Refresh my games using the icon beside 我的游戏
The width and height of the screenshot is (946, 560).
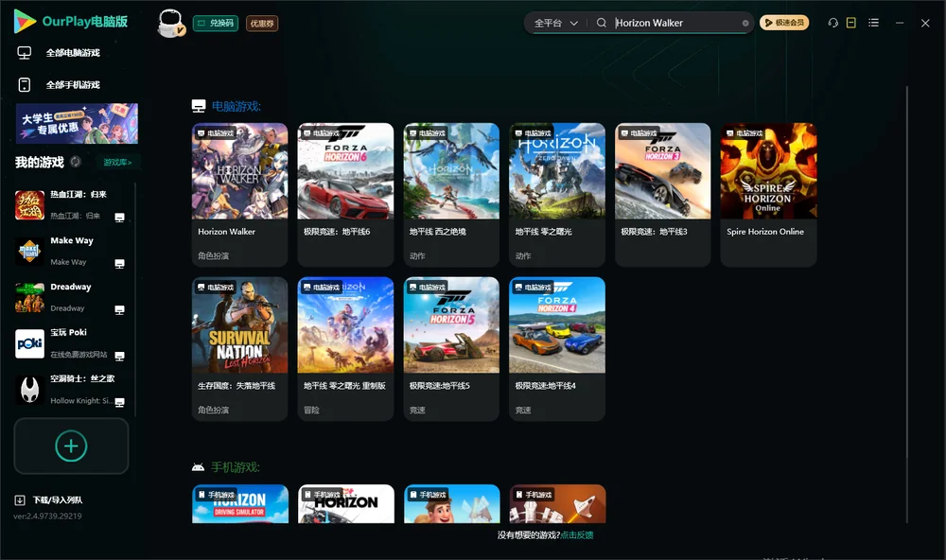tap(76, 162)
